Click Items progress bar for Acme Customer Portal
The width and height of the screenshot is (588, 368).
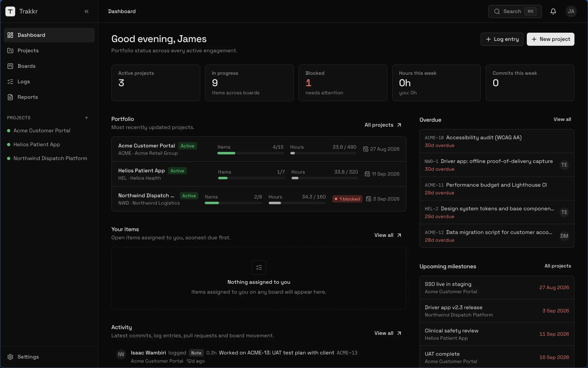click(x=250, y=153)
